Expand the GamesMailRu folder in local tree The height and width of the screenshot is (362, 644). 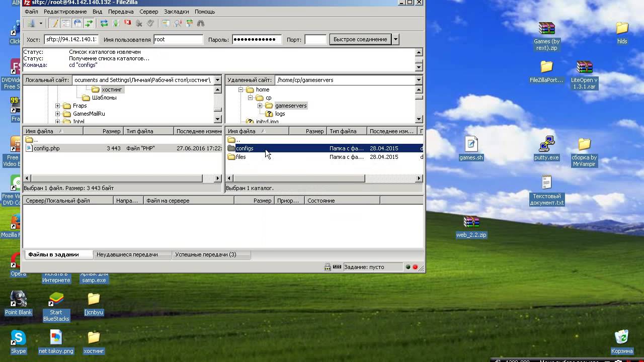57,114
